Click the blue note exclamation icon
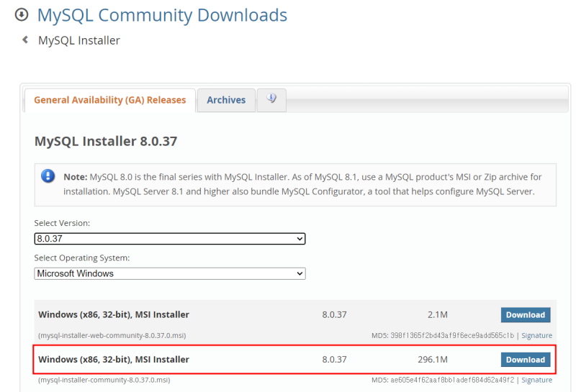This screenshot has width=576, height=392. (x=48, y=176)
